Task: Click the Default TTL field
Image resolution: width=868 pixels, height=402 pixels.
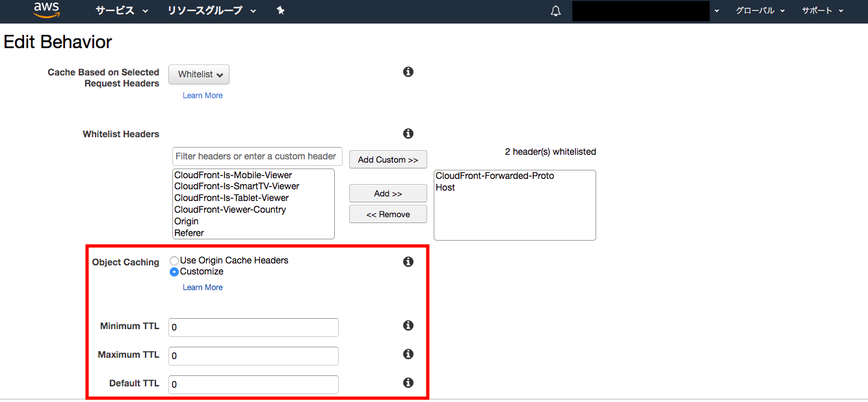Action: point(254,384)
